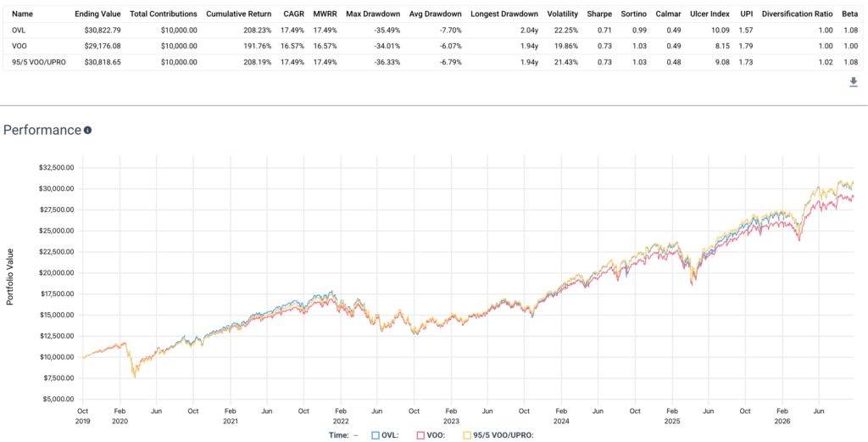Viewport: 868px width, 442px height.
Task: Sort by Sharpe column header
Action: pyautogui.click(x=599, y=14)
